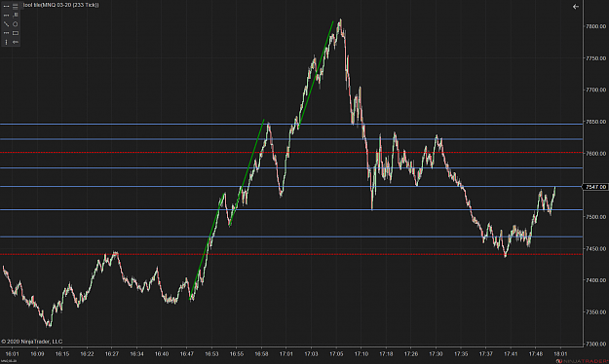
Task: Click the 17:35 time axis label
Action: coord(461,354)
